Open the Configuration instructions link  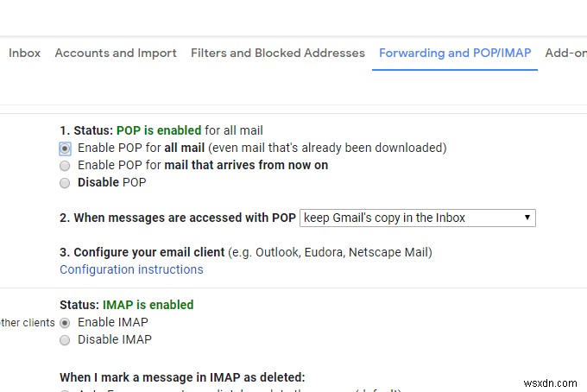[131, 269]
